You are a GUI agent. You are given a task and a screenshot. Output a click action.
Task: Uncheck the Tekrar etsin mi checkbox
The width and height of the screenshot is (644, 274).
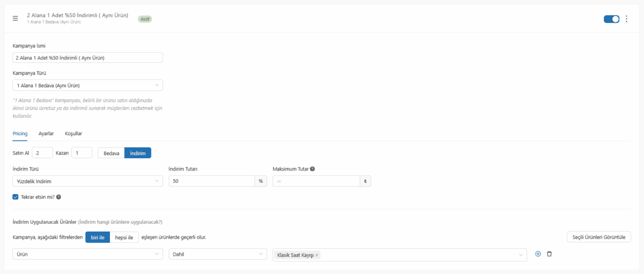(x=16, y=197)
